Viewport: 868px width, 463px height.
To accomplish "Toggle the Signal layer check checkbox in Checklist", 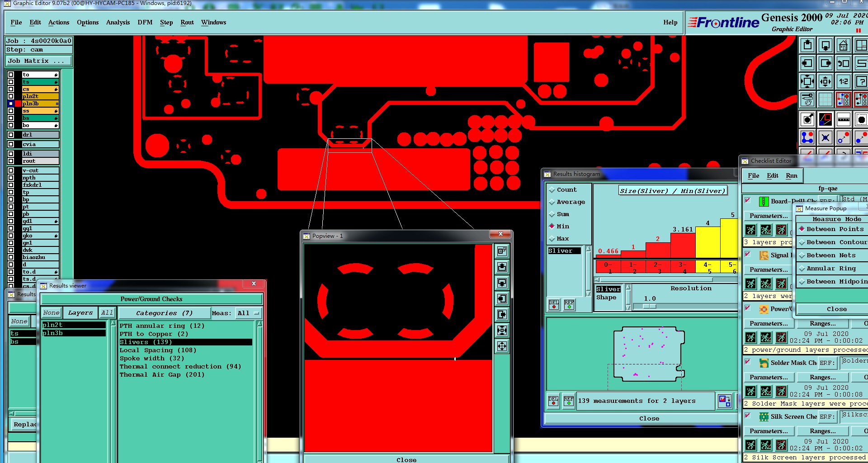I will (748, 255).
